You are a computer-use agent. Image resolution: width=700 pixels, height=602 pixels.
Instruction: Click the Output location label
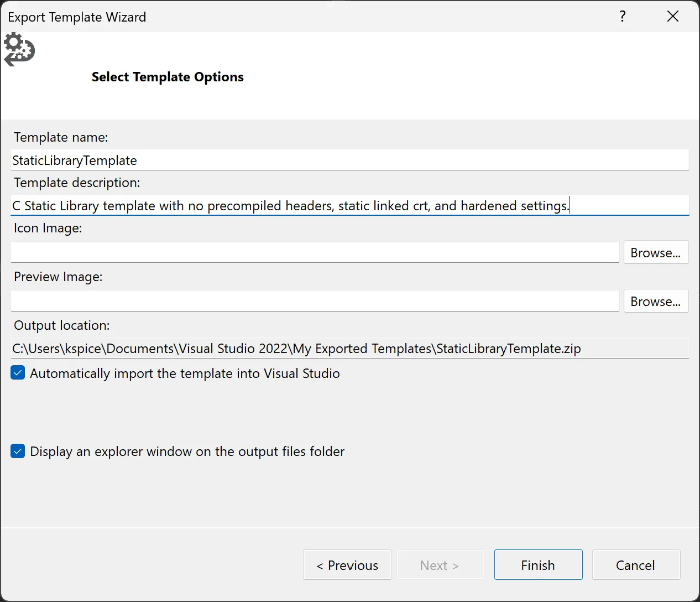click(62, 325)
